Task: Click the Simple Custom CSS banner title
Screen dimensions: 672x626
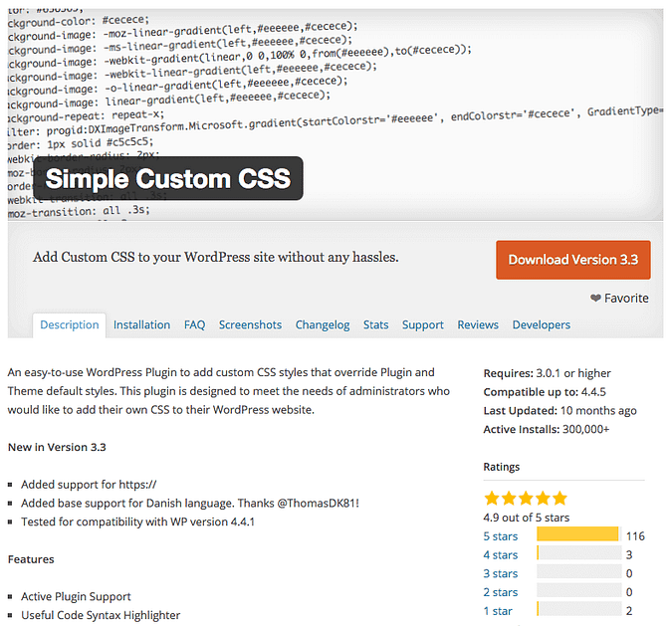Action: click(x=168, y=178)
